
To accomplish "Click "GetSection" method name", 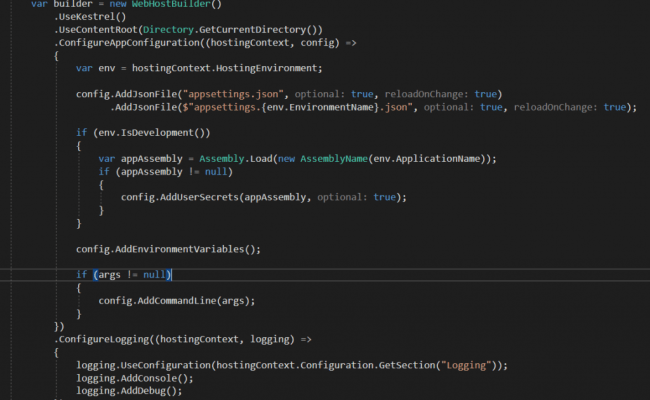I will (407, 365).
